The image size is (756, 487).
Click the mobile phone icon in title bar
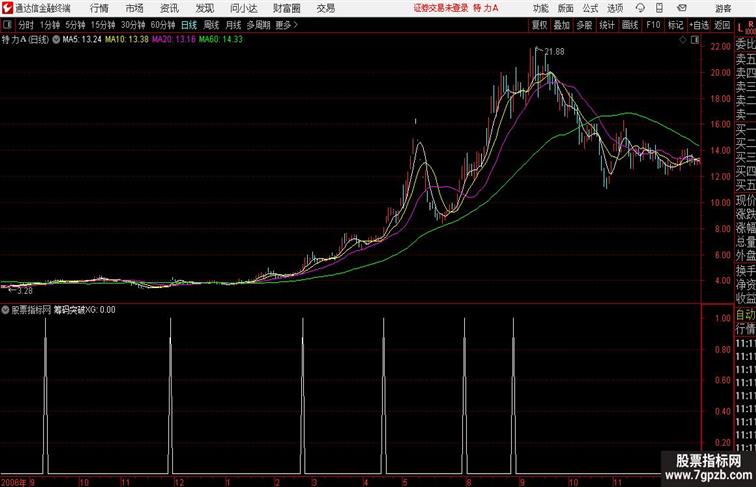click(x=659, y=8)
